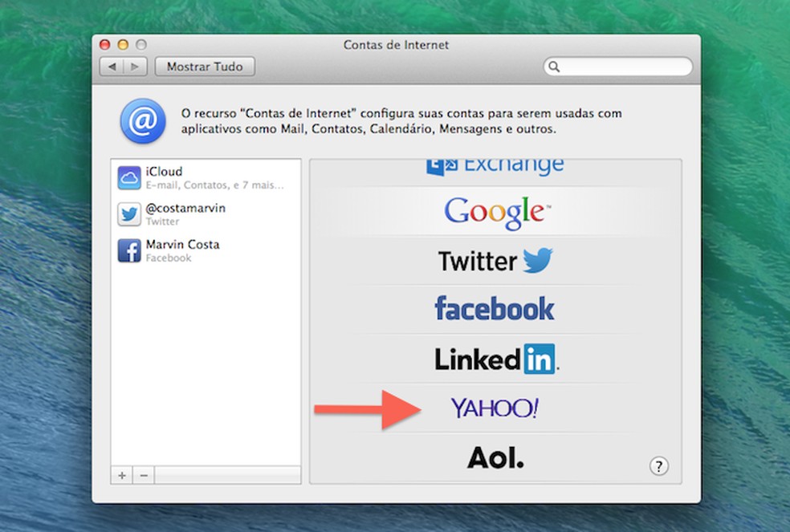Remove account with the minus button
The image size is (790, 532).
click(144, 475)
